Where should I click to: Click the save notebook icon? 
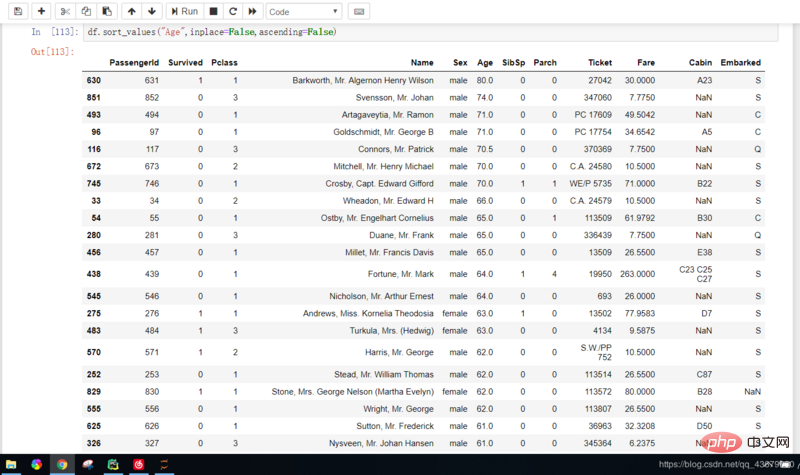pyautogui.click(x=18, y=11)
